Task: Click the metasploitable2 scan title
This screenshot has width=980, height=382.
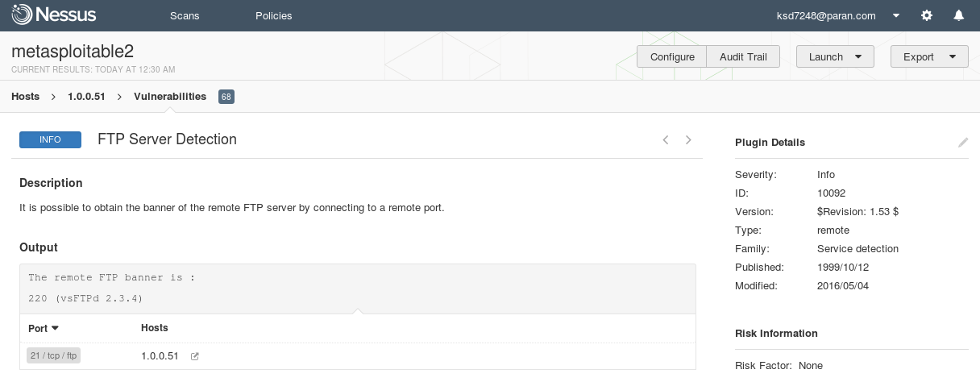Action: pos(73,51)
